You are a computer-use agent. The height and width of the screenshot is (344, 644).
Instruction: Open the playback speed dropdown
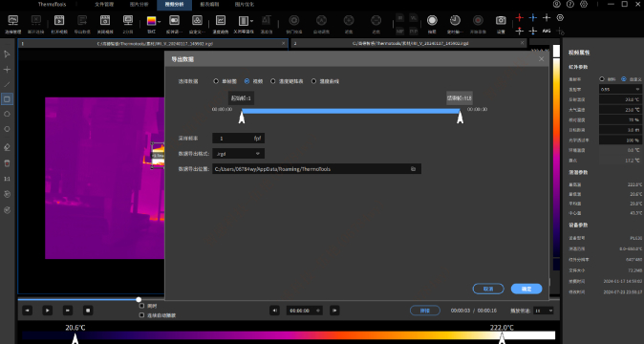(x=544, y=311)
